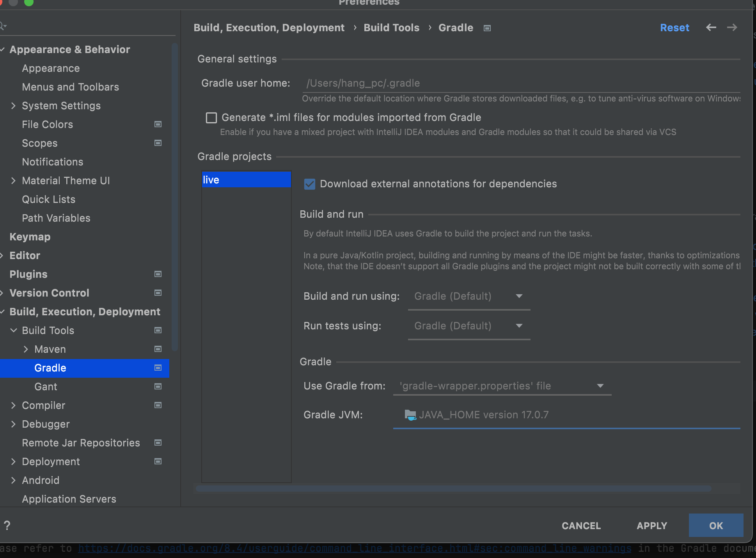Open the Build and run using dropdown
The image size is (756, 558).
coord(469,296)
